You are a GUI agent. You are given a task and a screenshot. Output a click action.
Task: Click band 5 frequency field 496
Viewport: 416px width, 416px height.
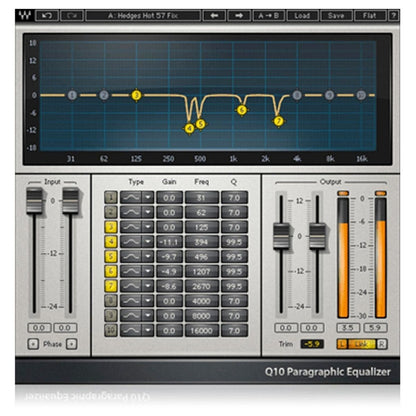pyautogui.click(x=201, y=256)
